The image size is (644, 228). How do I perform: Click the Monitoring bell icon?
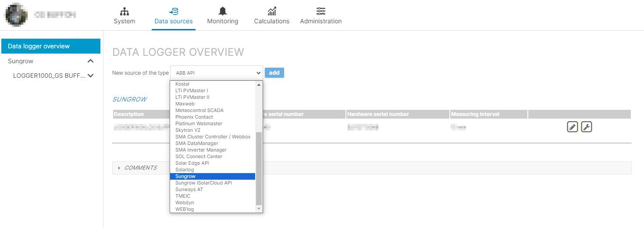click(x=223, y=11)
